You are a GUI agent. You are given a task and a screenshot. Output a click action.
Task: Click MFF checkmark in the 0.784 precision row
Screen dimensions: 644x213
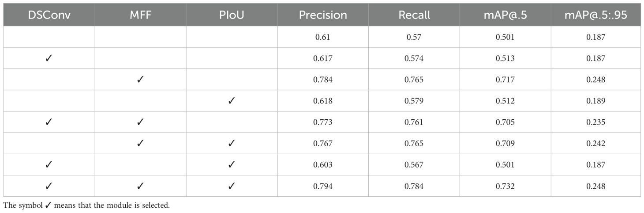point(140,80)
